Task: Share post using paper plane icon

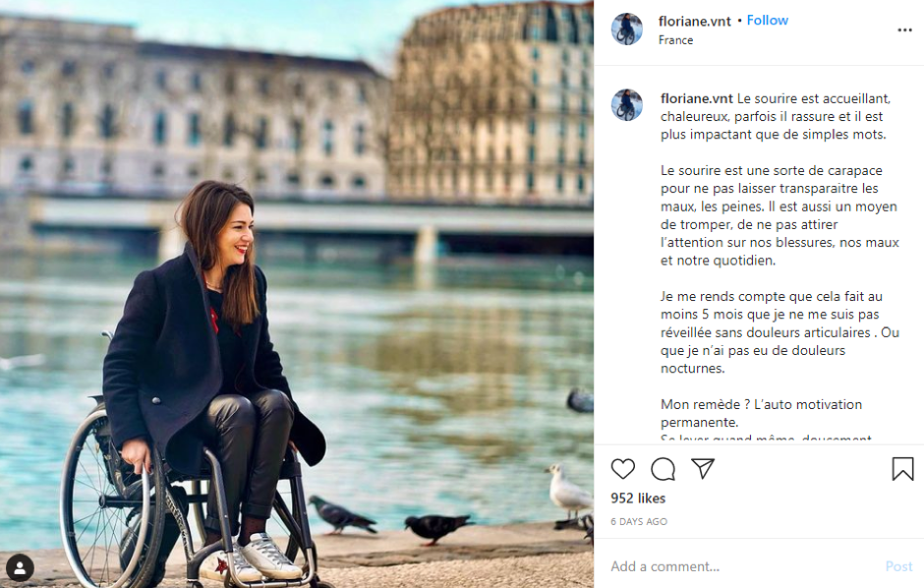Action: coord(703,468)
